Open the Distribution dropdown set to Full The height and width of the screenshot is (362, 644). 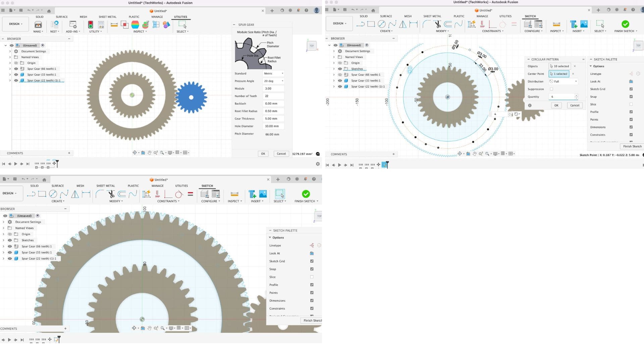[563, 81]
